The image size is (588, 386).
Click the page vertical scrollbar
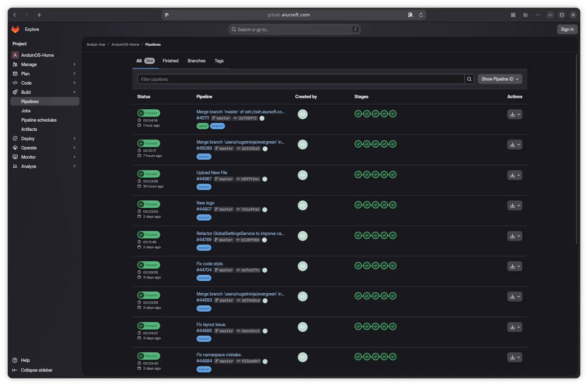[x=576, y=148]
